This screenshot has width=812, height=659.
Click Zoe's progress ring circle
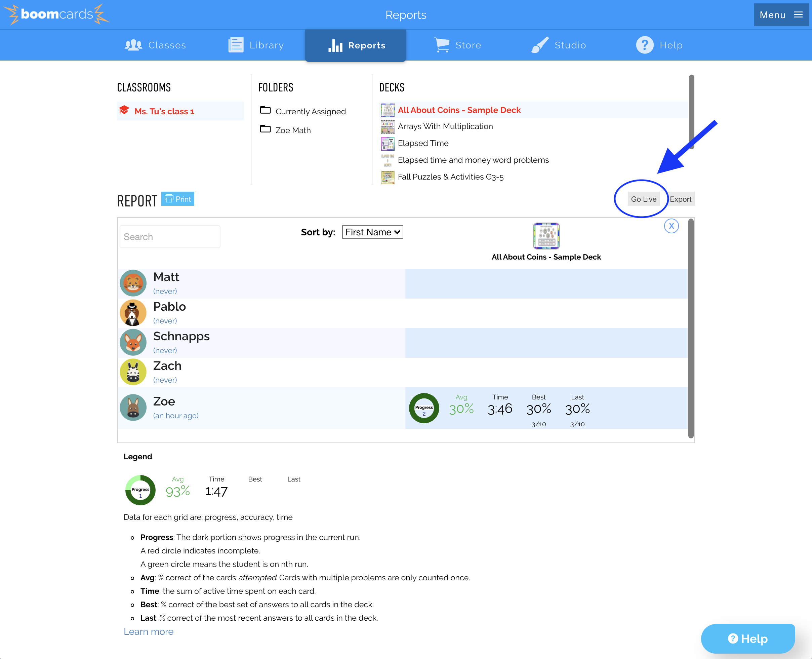pos(424,408)
